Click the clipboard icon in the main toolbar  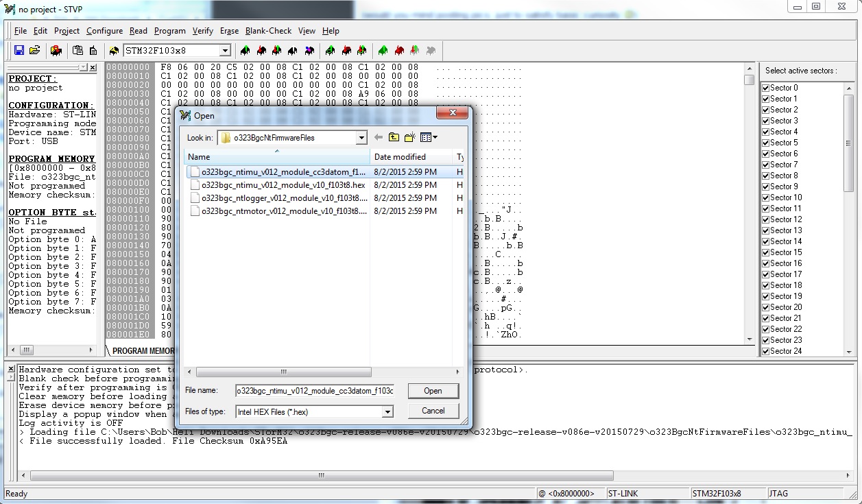point(77,51)
